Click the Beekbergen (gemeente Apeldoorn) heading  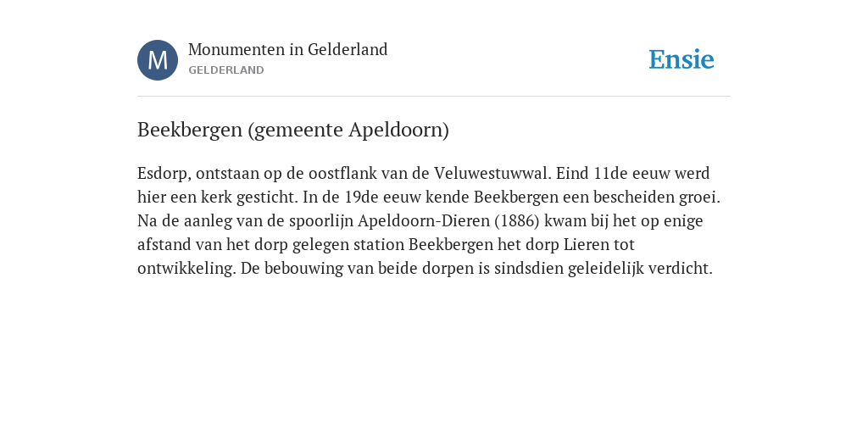[x=292, y=130]
